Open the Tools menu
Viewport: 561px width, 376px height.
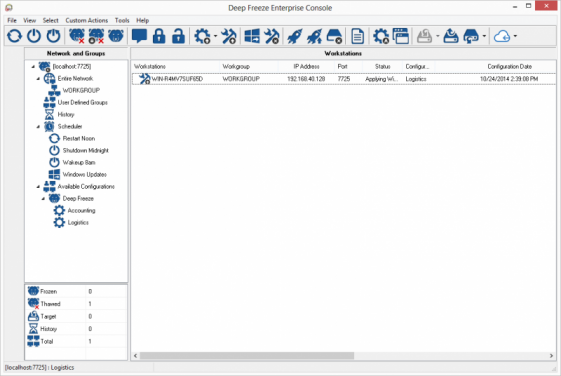tap(122, 20)
